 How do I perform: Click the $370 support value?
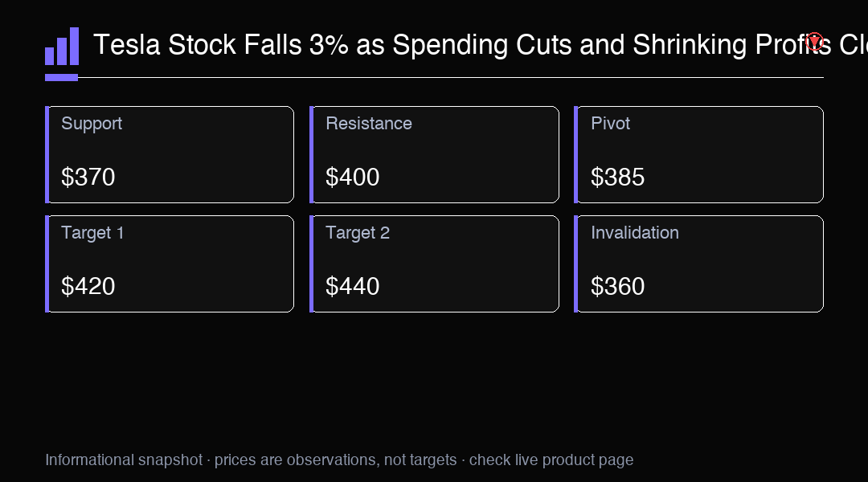coord(88,177)
